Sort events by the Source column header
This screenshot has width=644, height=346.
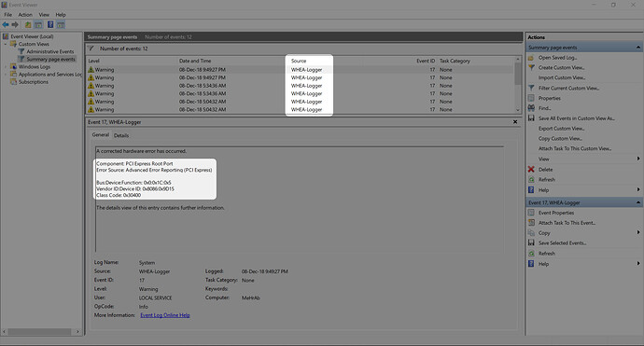pos(299,61)
